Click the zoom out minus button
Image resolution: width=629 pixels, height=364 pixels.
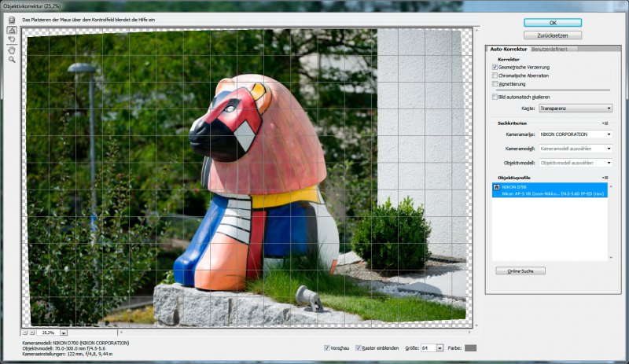(x=25, y=333)
